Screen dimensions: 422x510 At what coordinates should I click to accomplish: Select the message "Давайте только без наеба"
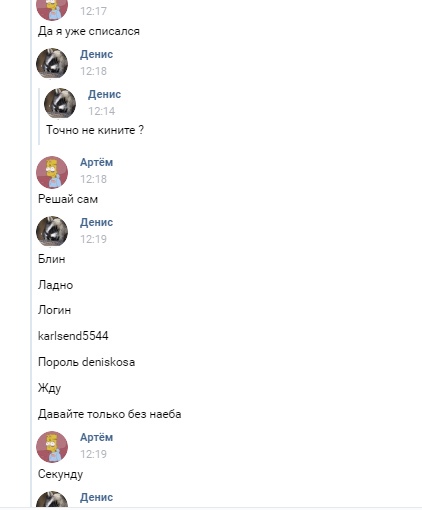[x=110, y=414]
